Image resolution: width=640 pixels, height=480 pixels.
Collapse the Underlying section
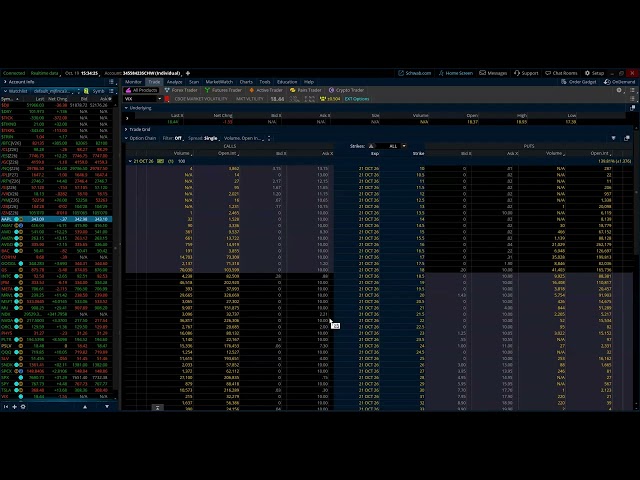(126, 108)
